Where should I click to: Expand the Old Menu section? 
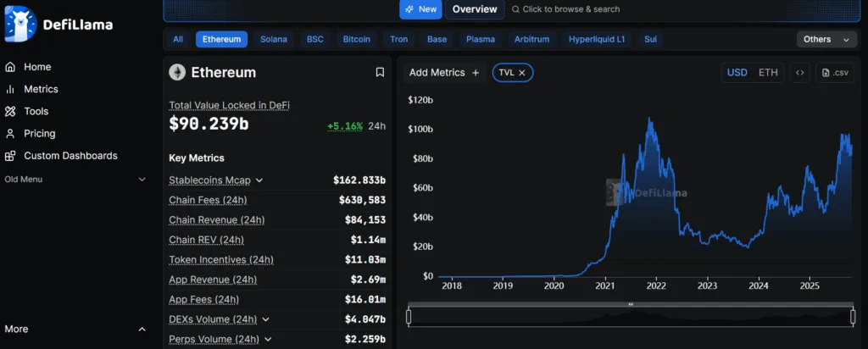coord(142,180)
